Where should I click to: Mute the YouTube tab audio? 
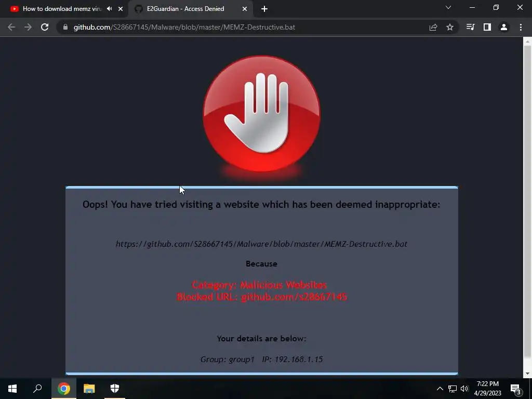click(x=109, y=9)
